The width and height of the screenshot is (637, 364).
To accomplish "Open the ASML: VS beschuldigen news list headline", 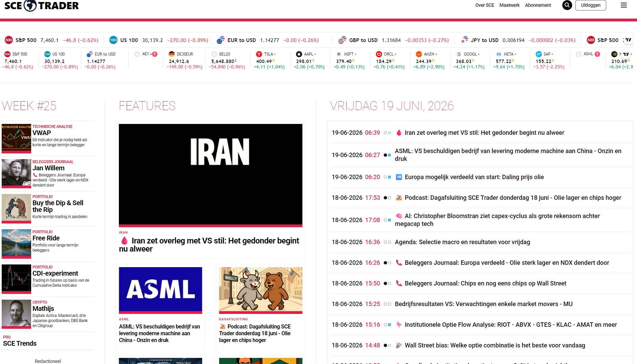I will 508,155.
